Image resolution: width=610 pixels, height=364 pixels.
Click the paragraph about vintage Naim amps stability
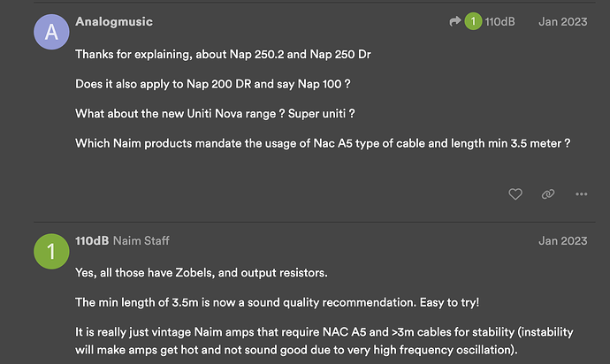click(x=324, y=341)
